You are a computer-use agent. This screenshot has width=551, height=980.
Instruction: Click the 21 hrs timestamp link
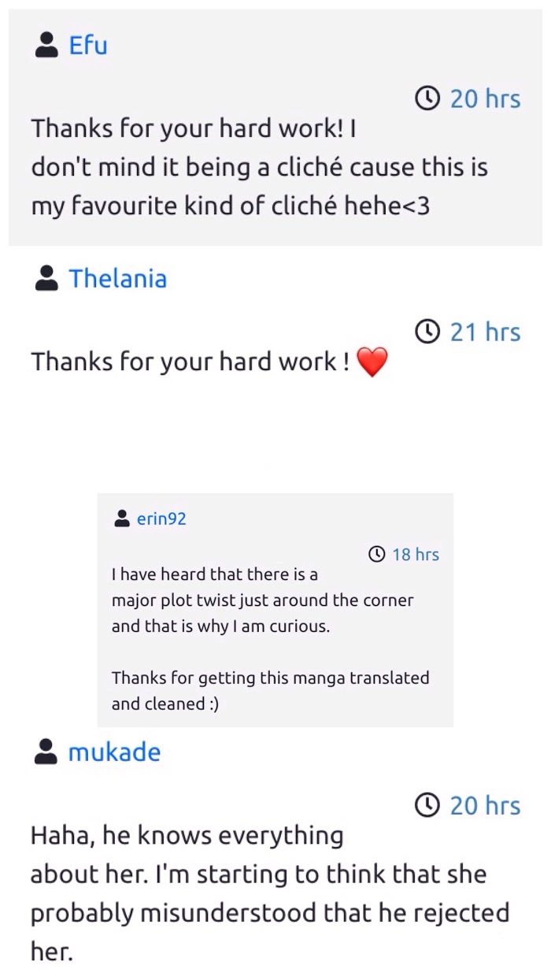pyautogui.click(x=485, y=332)
